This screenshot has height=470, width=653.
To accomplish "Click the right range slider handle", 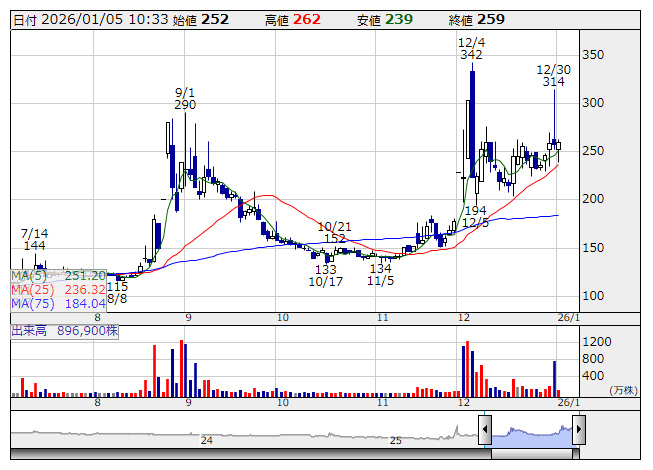I will (x=578, y=431).
